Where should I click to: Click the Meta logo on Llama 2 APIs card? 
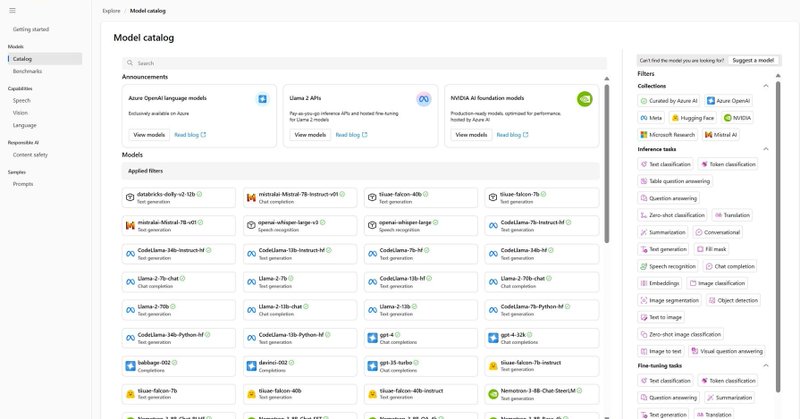coord(423,99)
